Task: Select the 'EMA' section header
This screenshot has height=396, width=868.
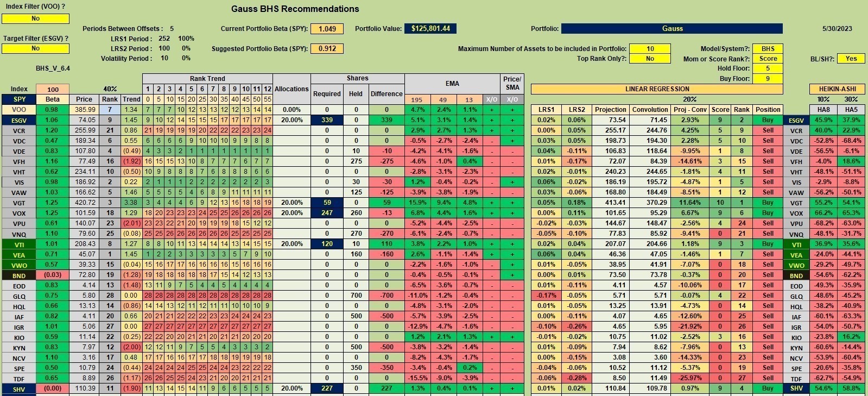Action: click(452, 84)
